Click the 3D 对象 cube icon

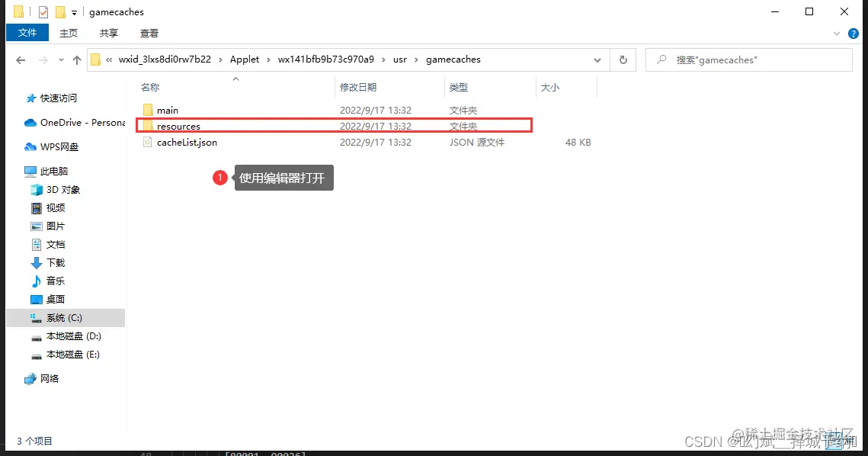37,190
